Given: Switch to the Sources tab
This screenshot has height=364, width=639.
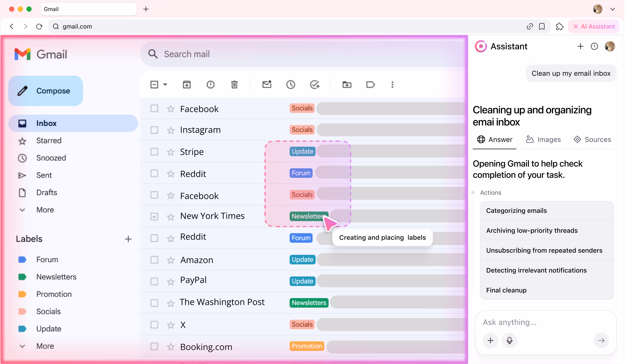Looking at the screenshot, I should 592,140.
